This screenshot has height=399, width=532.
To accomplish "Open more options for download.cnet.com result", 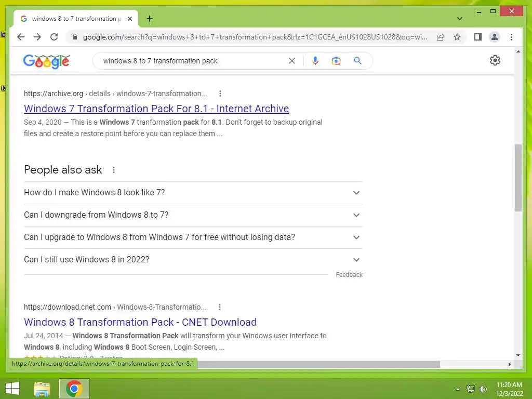I will click(220, 307).
